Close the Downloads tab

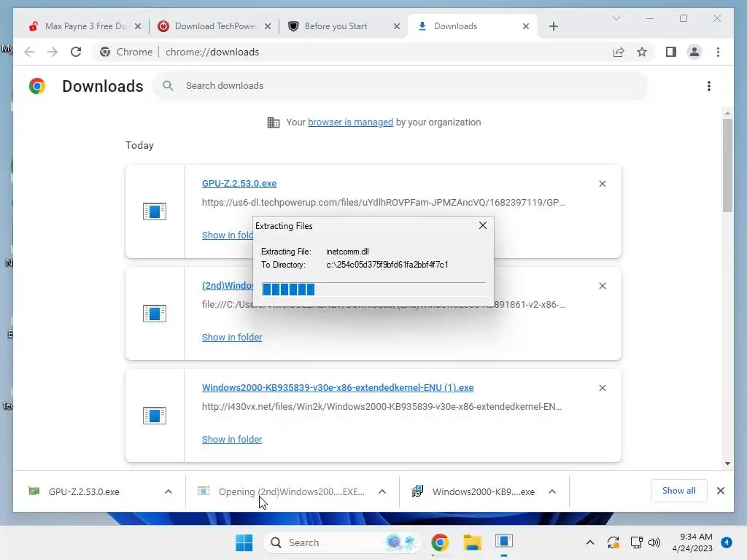coord(526,26)
